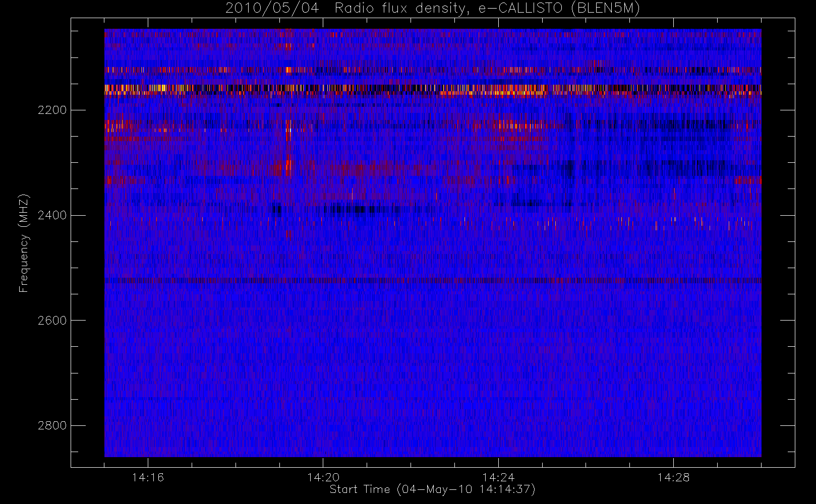816x504 pixels.
Task: Click the 2800 frequency tick label
Action: click(52, 425)
